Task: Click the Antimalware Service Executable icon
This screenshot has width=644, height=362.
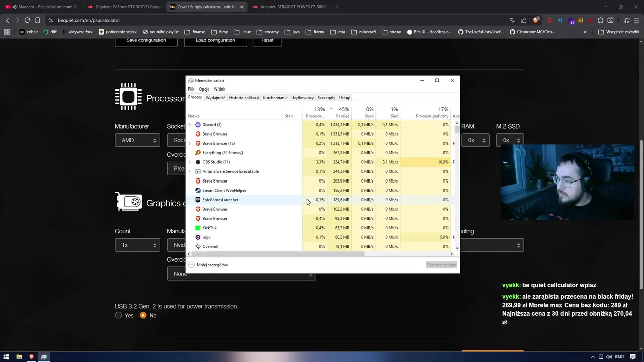Action: pos(198,171)
